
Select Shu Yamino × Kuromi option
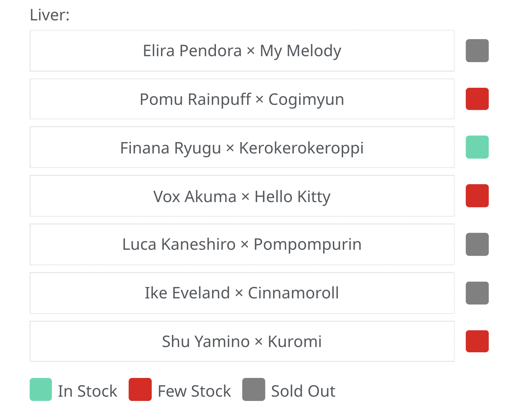[242, 341]
